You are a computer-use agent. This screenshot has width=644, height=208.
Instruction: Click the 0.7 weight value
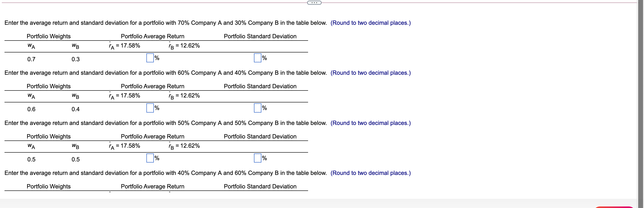point(31,59)
